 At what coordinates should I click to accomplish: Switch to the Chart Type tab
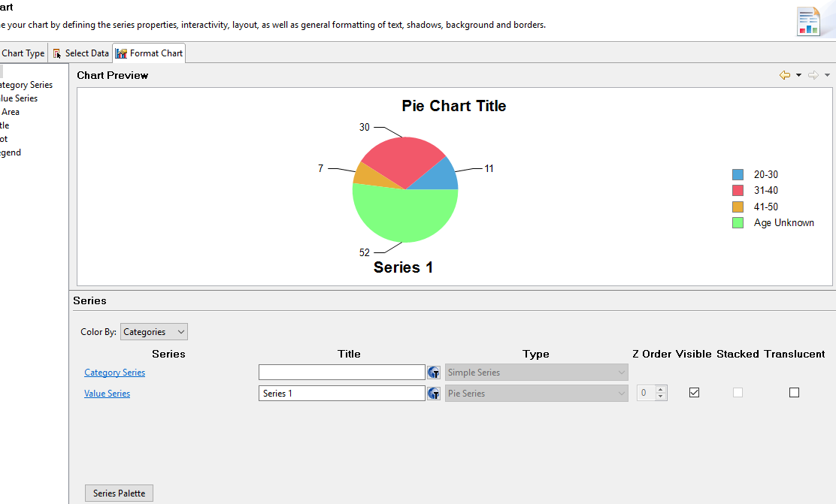pos(23,53)
